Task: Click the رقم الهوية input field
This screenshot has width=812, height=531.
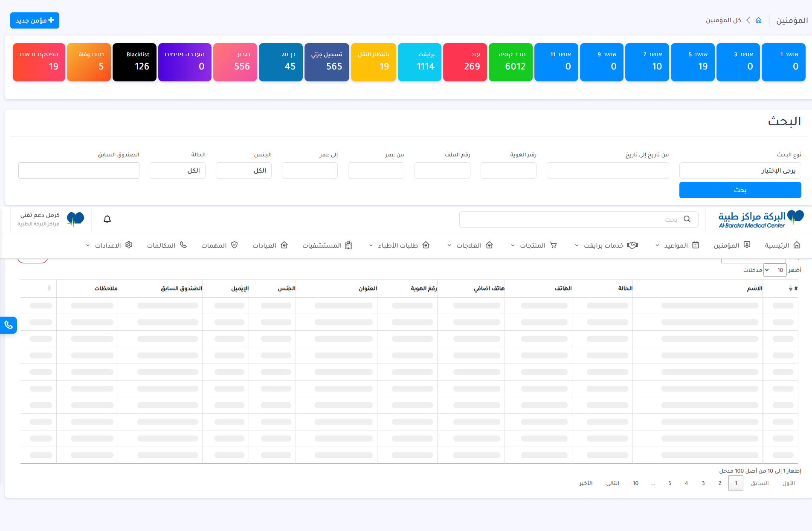Action: 508,170
